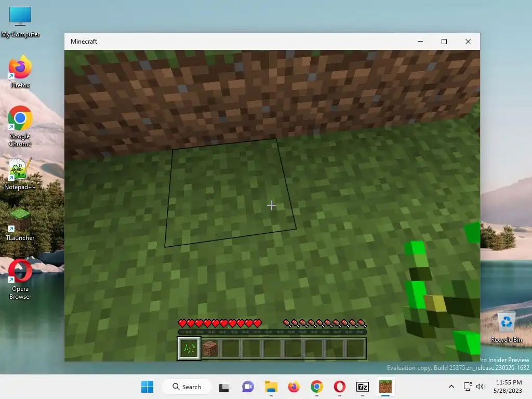Screen dimensions: 532x399
Task: Focus the Minecraft taskbar icon
Action: [x=385, y=387]
